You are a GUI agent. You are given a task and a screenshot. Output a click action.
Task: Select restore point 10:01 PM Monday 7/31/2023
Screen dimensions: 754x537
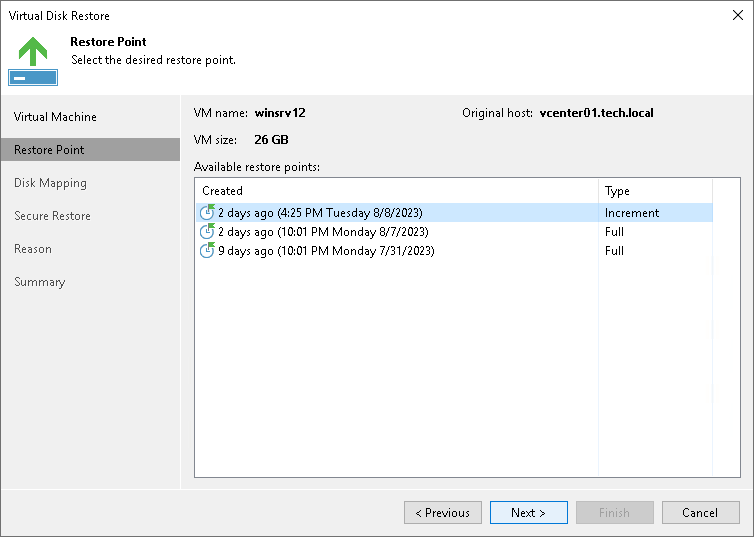(454, 251)
